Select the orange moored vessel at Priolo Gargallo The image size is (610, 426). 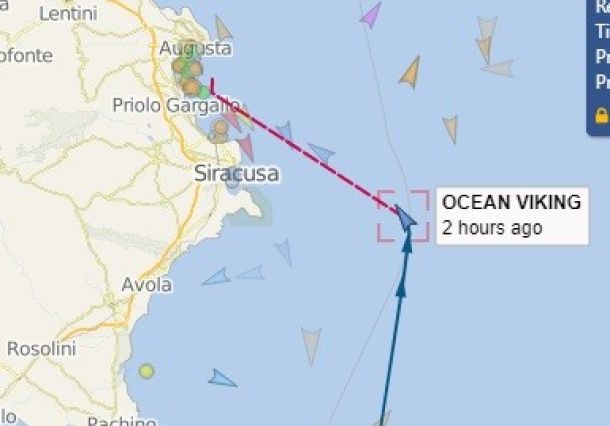221,128
